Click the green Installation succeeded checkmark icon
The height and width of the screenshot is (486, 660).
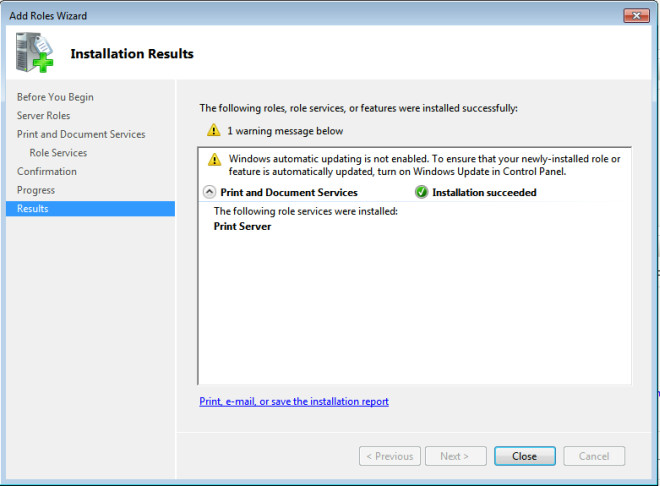421,192
